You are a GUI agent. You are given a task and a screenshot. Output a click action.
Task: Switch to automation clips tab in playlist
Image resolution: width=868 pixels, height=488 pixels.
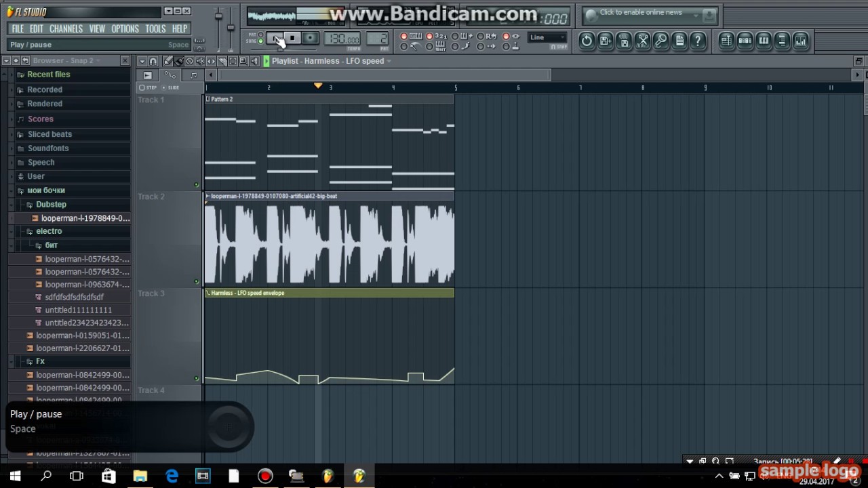[x=170, y=75]
